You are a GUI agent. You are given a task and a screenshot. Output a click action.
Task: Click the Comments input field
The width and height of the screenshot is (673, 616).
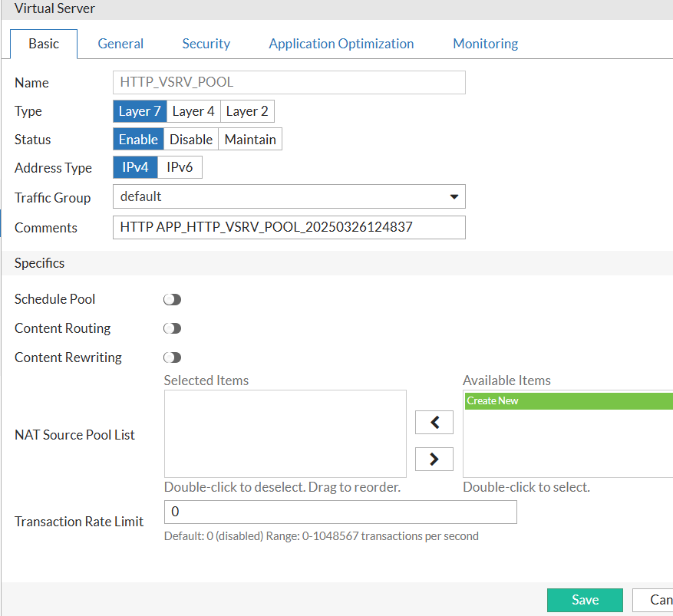289,227
